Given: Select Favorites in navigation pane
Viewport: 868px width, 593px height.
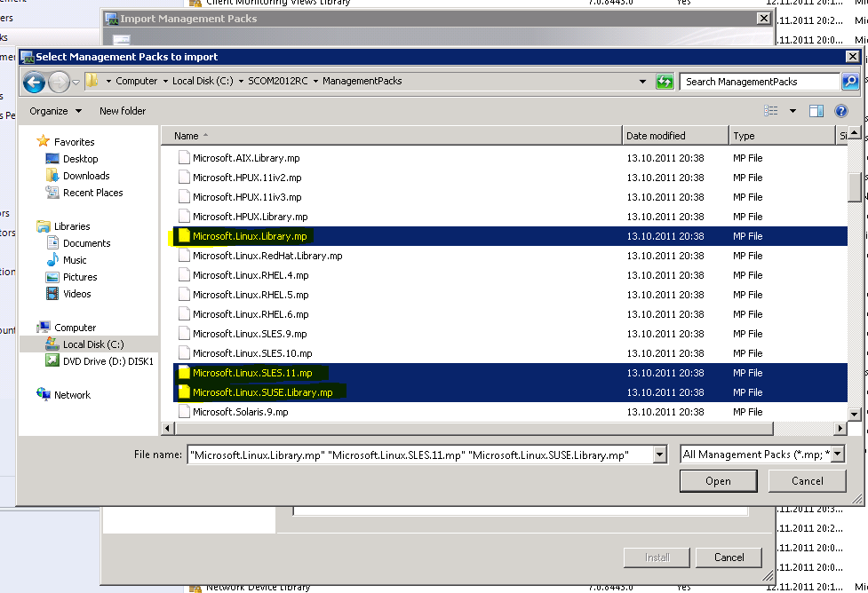Looking at the screenshot, I should pos(66,142).
